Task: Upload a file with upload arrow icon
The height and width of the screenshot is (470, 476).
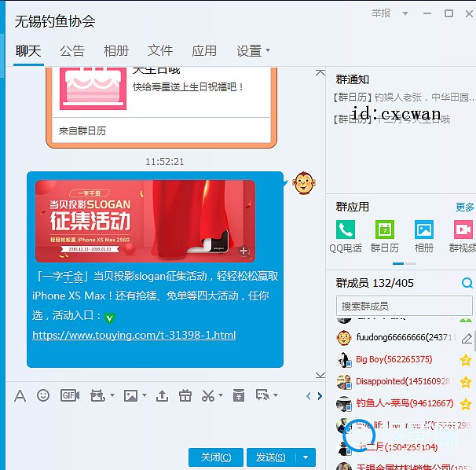Action: click(162, 395)
